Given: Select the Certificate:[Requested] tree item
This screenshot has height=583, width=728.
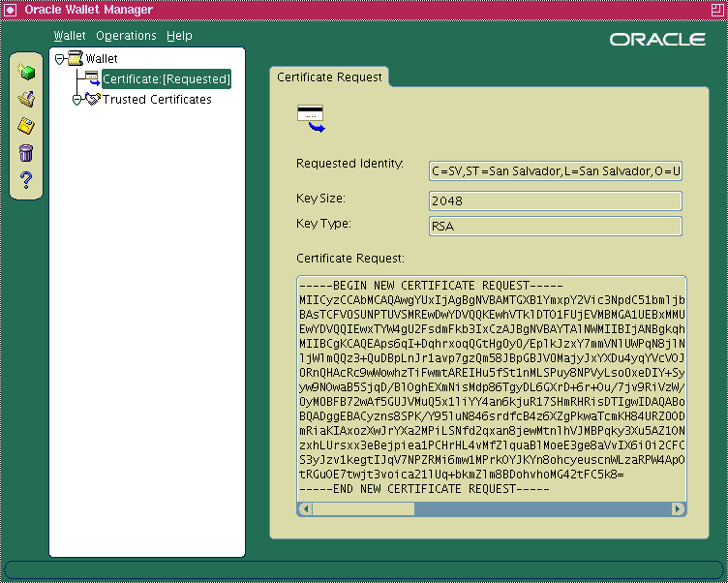Looking at the screenshot, I should click(x=167, y=79).
